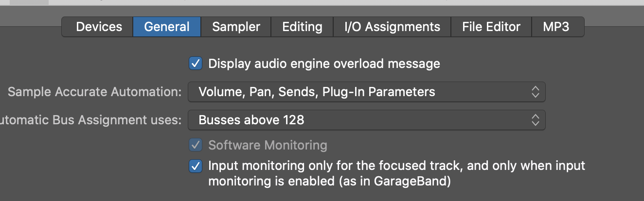Viewport: 644px width, 201px height.
Task: Click the arrows on Busses above 128 menu
Action: pos(535,120)
